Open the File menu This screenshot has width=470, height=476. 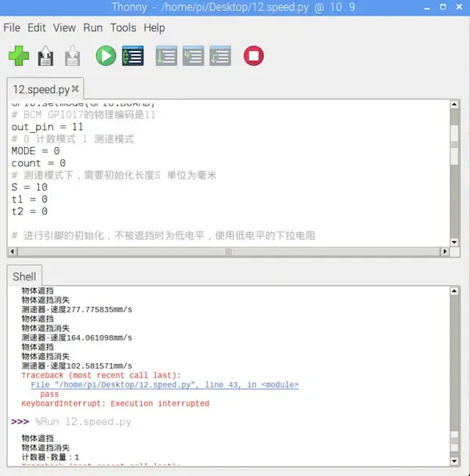tap(12, 27)
